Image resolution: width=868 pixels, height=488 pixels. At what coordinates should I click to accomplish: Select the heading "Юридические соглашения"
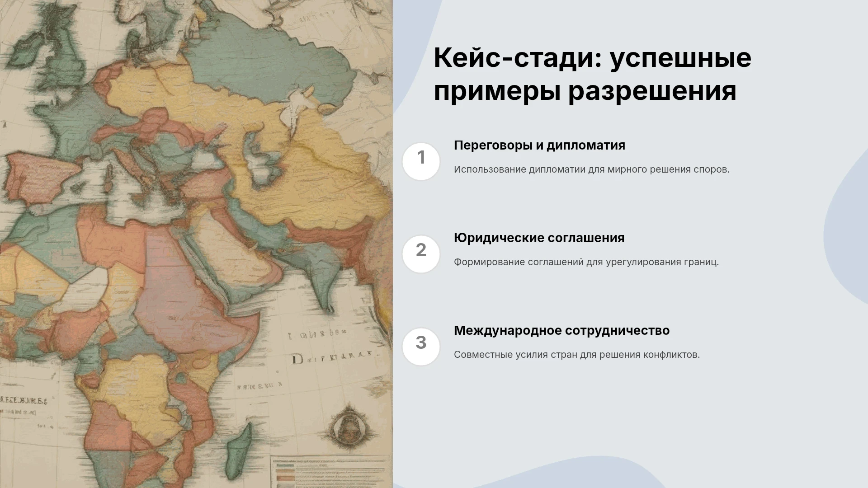click(539, 238)
